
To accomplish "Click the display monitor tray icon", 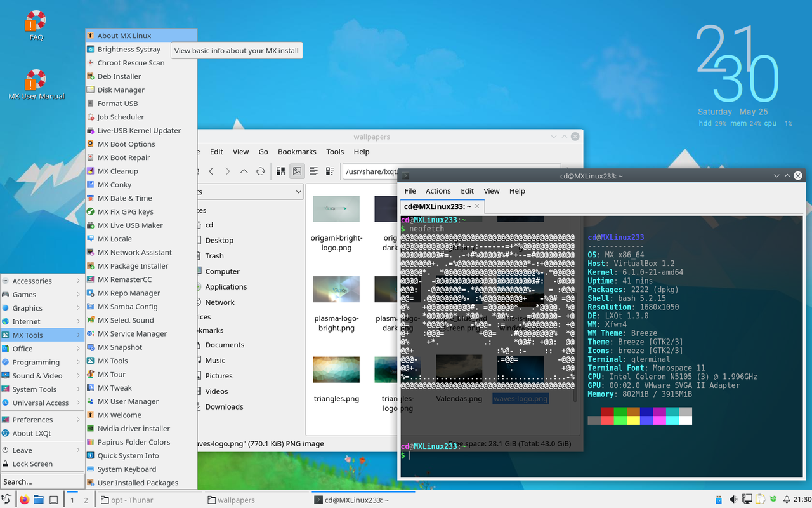I will [747, 500].
